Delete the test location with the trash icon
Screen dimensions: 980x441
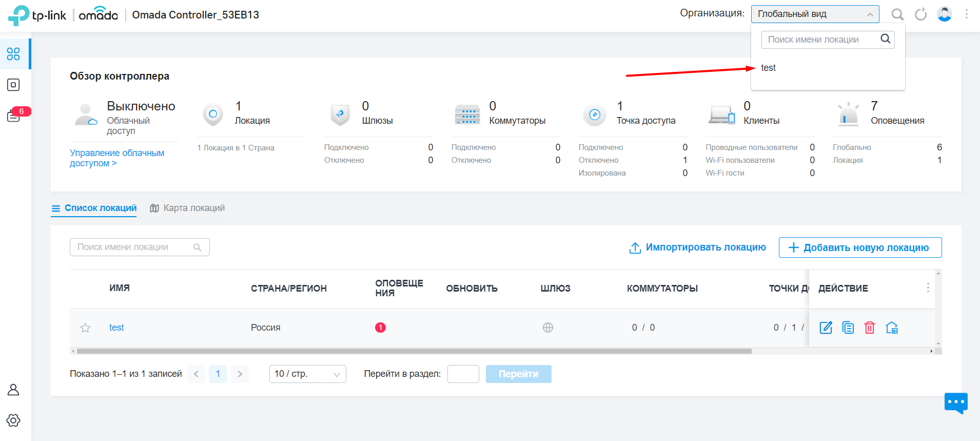869,328
